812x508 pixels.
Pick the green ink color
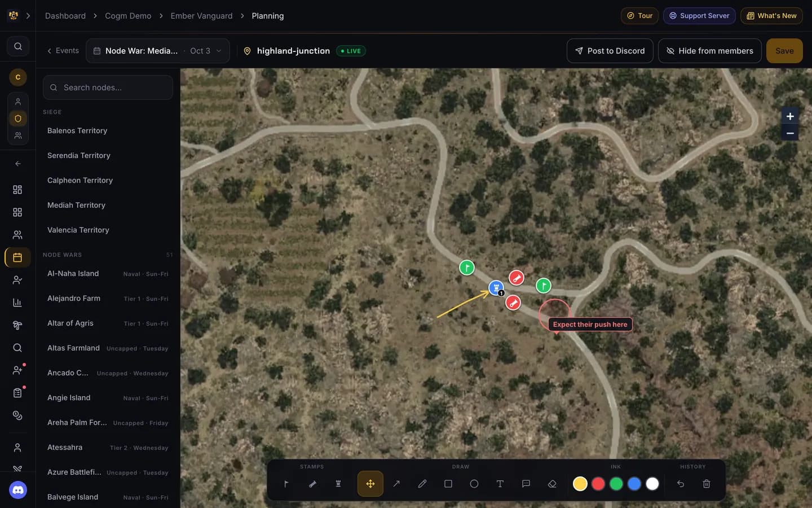616,484
